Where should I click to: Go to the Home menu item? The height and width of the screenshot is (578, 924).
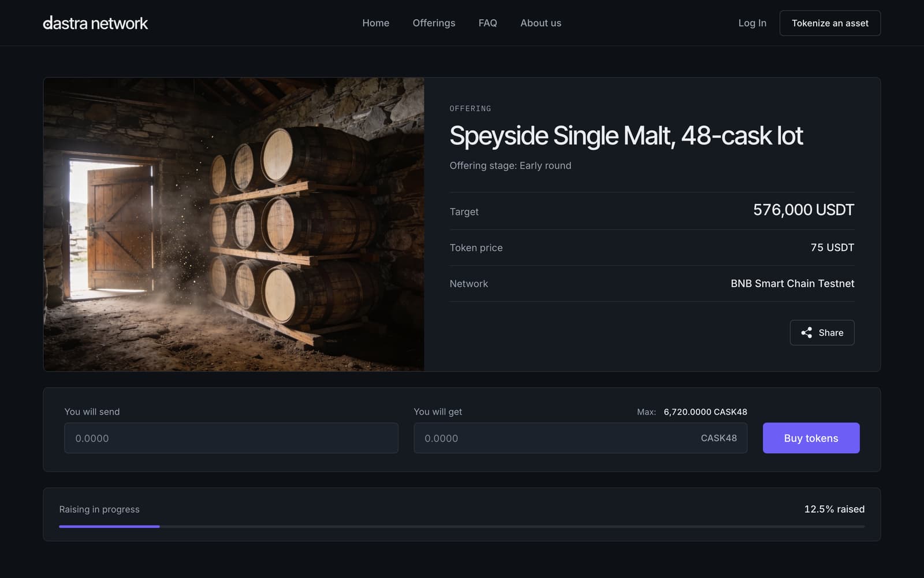[x=375, y=23]
